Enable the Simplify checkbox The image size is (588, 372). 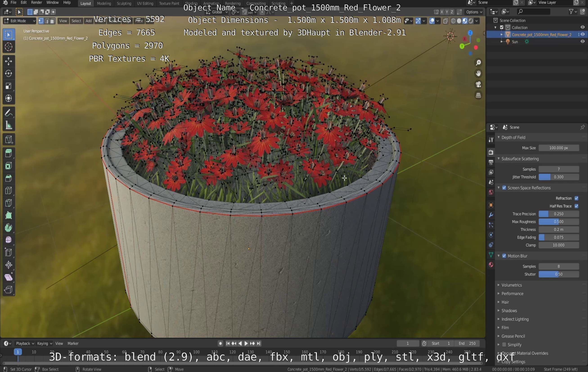click(x=504, y=345)
